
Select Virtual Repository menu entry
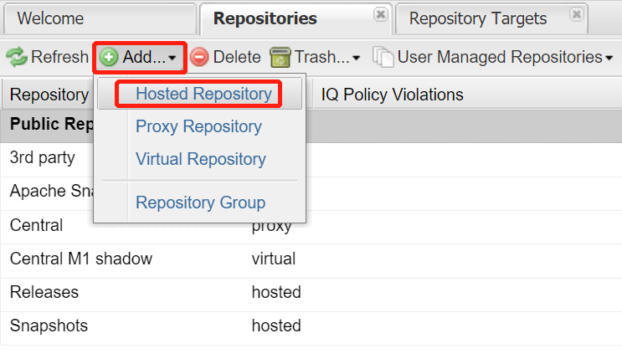(200, 159)
